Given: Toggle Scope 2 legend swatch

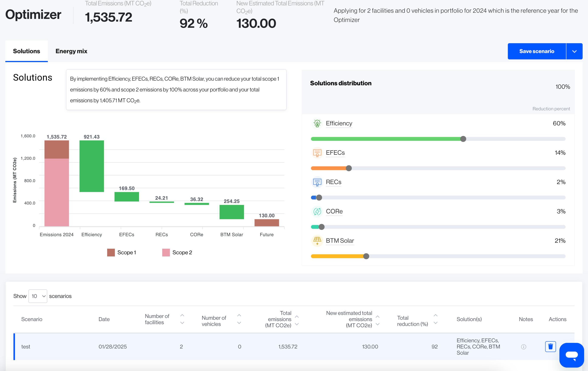Looking at the screenshot, I should pos(166,252).
